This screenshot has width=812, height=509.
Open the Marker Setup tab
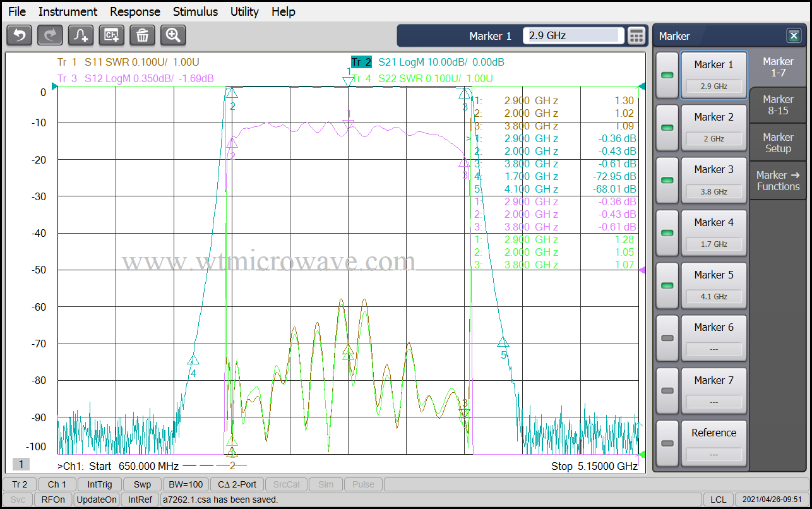(777, 143)
